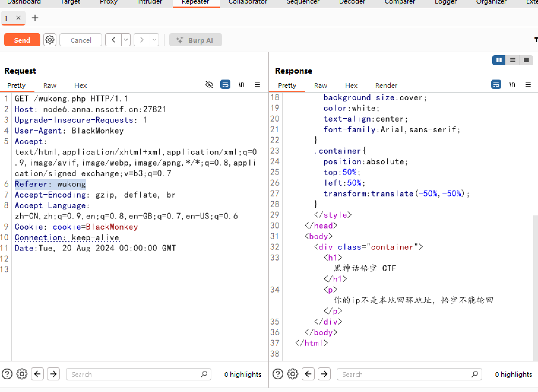The width and height of the screenshot is (538, 392).
Task: Go to next Response search match
Action: click(324, 374)
